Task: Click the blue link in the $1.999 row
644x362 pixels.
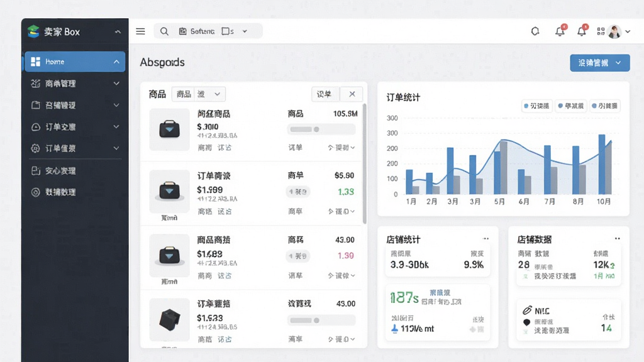Action: pyautogui.click(x=225, y=211)
